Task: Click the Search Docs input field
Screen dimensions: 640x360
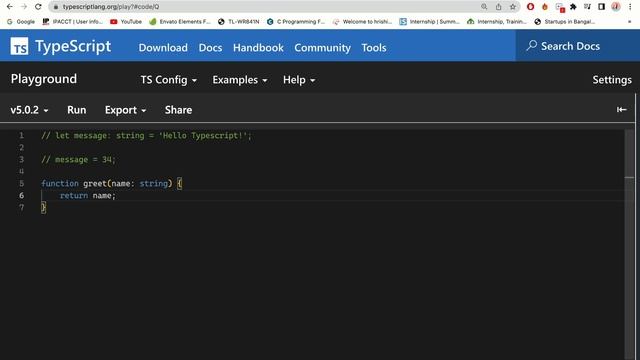Action: [578, 46]
